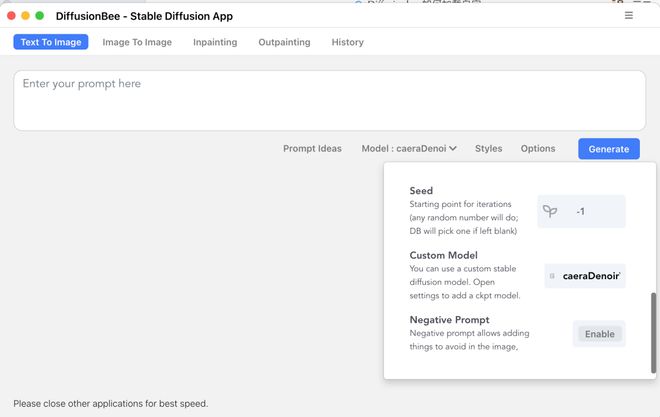
Task: Click the small icon beside caeraDenoir
Action: pos(552,276)
